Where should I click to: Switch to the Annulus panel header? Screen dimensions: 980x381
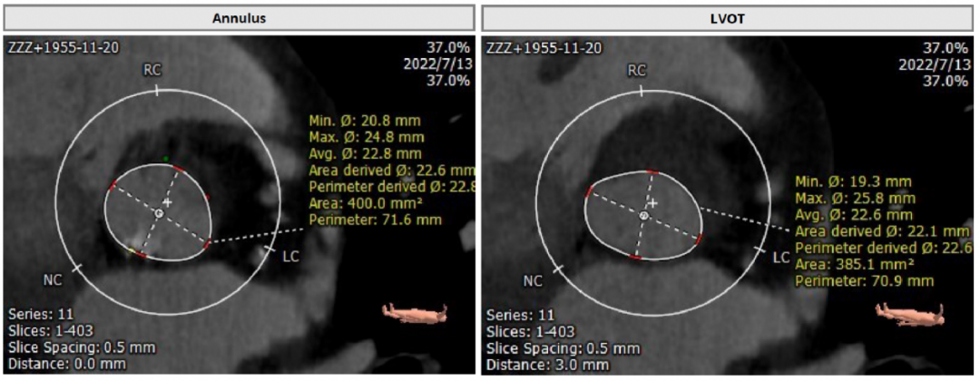[x=238, y=17]
